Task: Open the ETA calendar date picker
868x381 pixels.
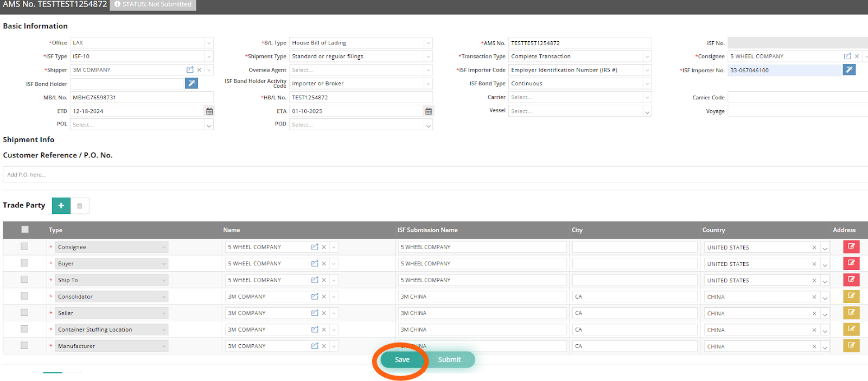Action: click(429, 111)
